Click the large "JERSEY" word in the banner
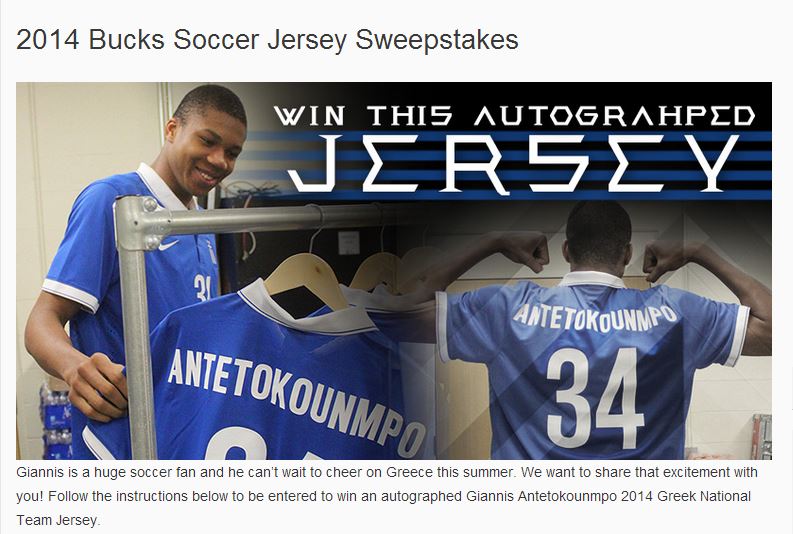 pos(513,163)
